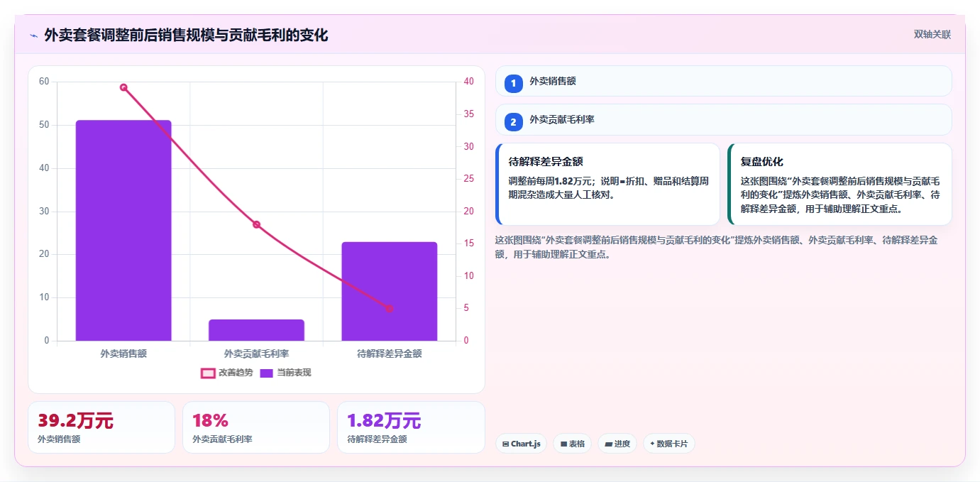
Task: Click the trend line point above 外卖销售额
Action: 123,88
